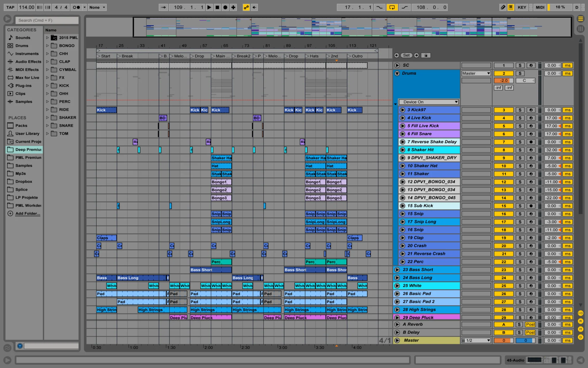This screenshot has height=368, width=588.
Task: Toggle the 4 Live Kick track activator
Action: 504,118
